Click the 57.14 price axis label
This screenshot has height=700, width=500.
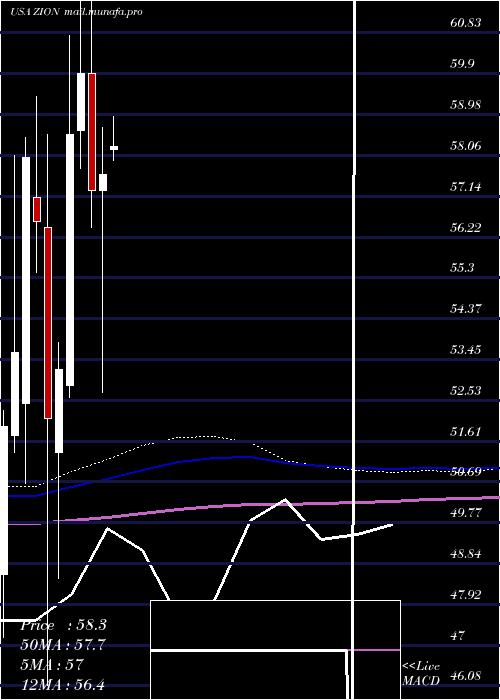465,187
